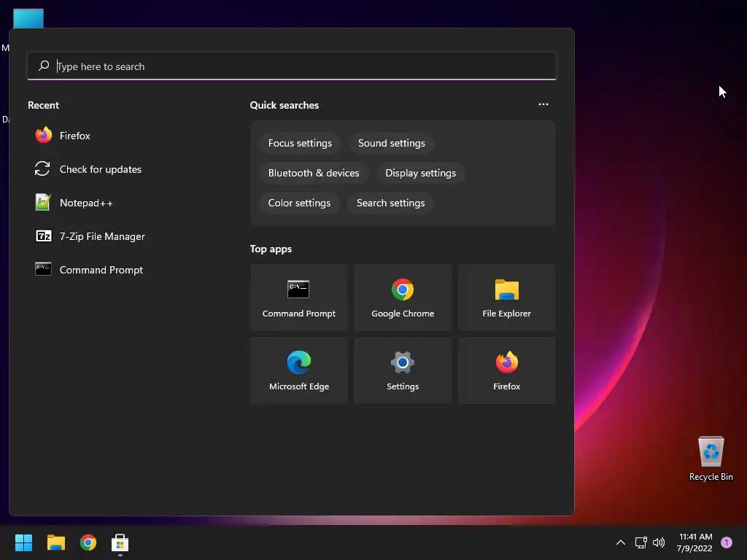Viewport: 747px width, 560px height.
Task: Show hidden icons in system tray
Action: point(621,542)
